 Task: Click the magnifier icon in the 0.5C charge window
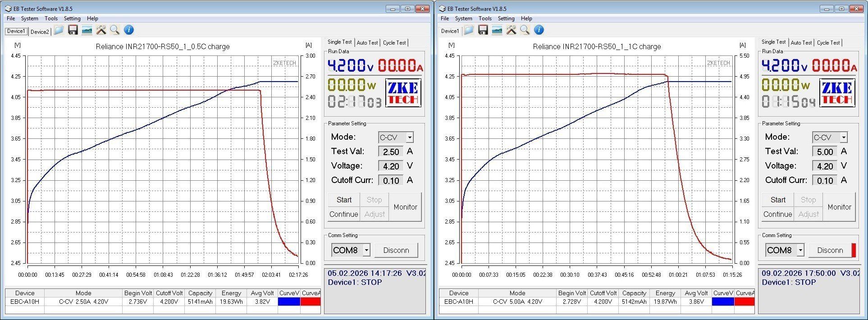pos(115,30)
